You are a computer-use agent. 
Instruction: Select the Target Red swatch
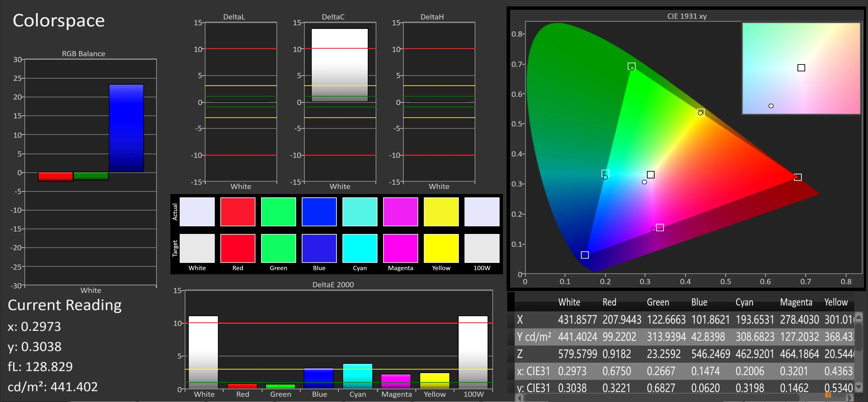pos(238,248)
